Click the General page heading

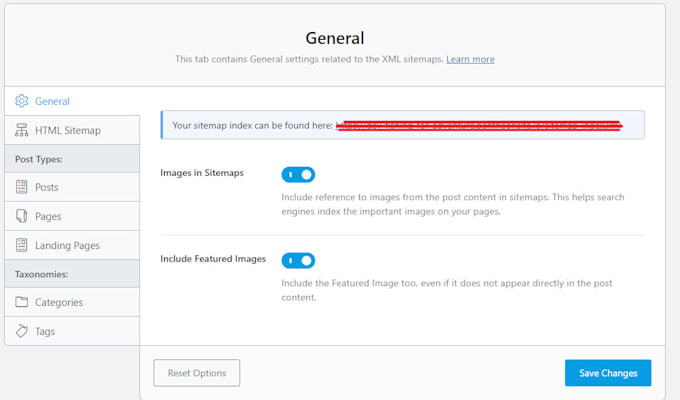(335, 38)
